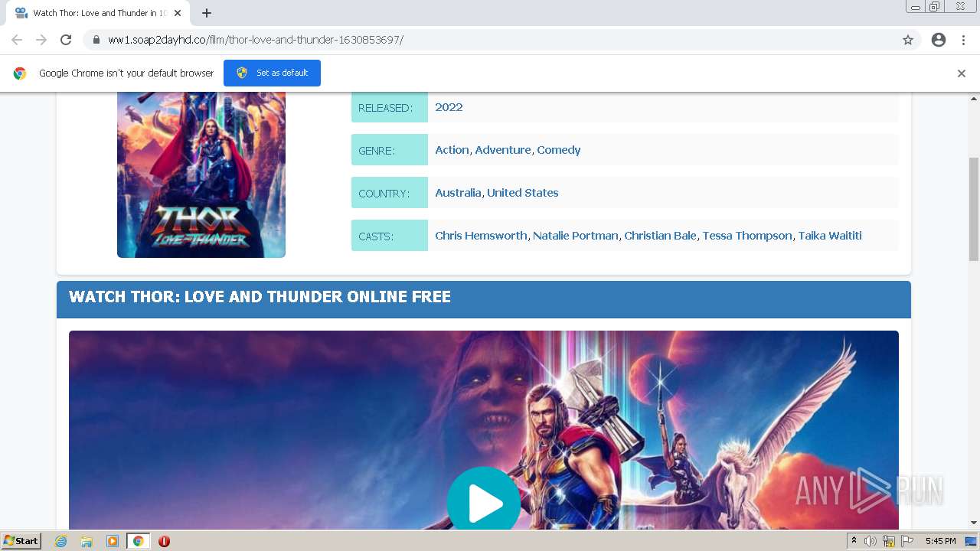
Task: Open the United States country link
Action: 523,193
